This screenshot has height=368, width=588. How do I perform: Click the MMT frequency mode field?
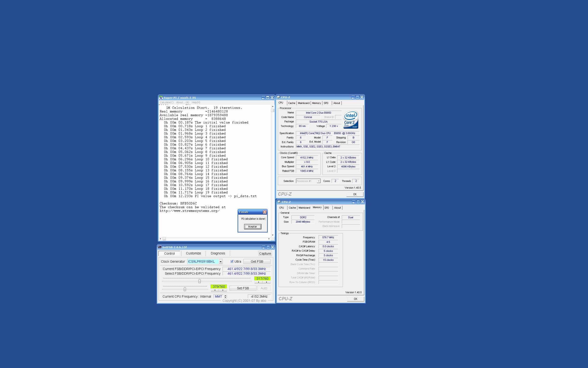(x=218, y=296)
